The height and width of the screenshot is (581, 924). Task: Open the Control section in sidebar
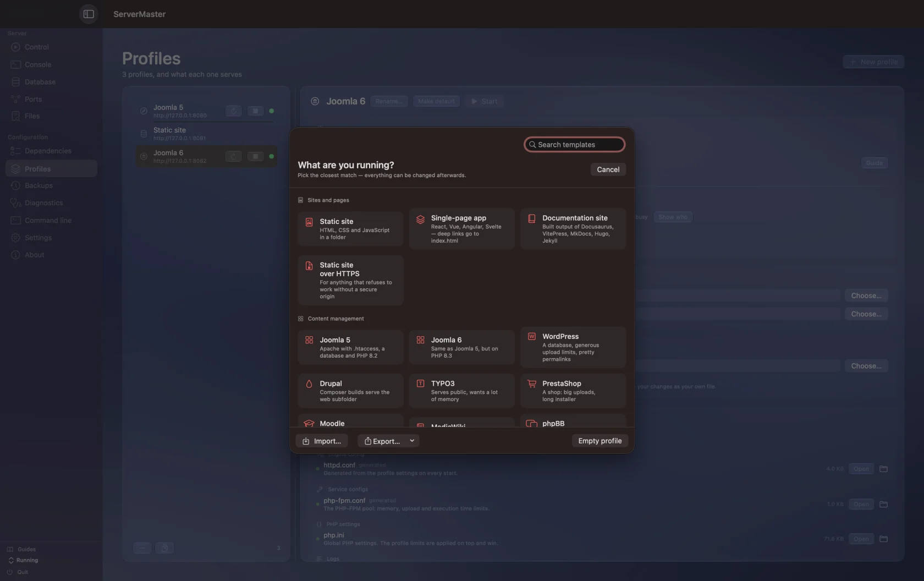pos(51,47)
